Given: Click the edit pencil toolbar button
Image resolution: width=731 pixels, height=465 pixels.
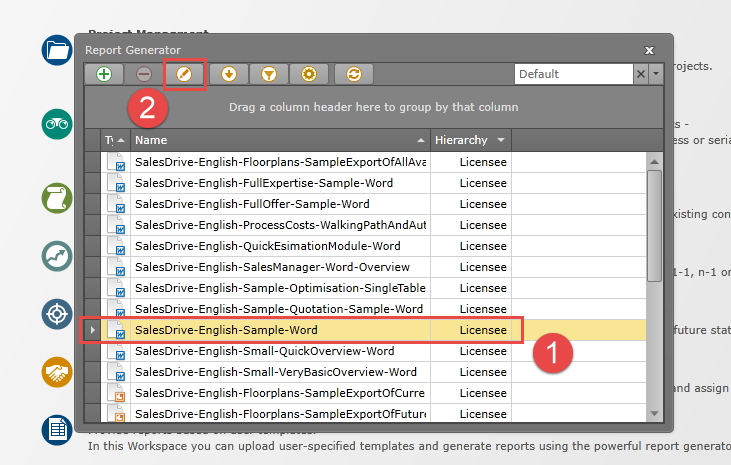Looking at the screenshot, I should pos(184,74).
